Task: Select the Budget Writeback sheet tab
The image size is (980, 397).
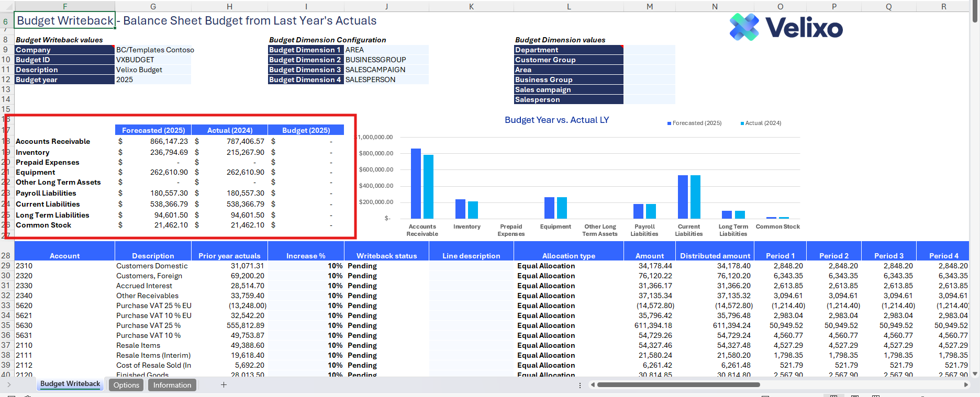Action: coord(70,384)
